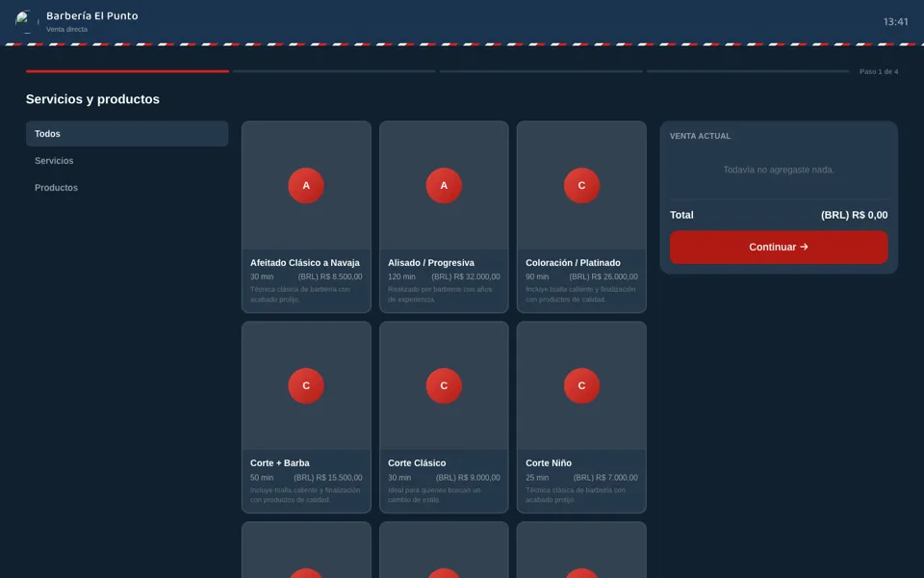Click the Ideal para quienes buscan description
The width and height of the screenshot is (924, 578).
click(x=434, y=495)
